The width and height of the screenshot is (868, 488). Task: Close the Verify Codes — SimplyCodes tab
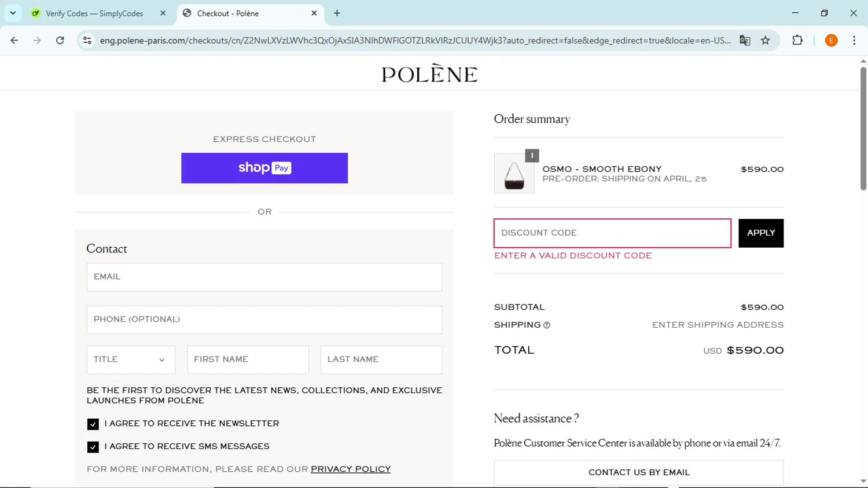coord(163,13)
